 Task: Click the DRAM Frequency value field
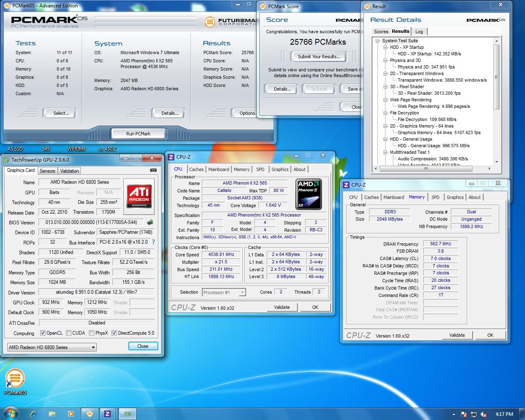coord(441,244)
